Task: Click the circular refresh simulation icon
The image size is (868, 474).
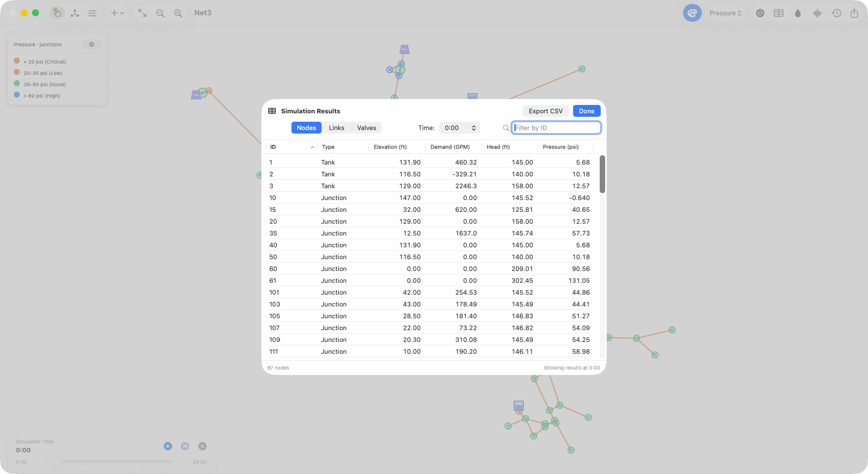Action: point(760,13)
